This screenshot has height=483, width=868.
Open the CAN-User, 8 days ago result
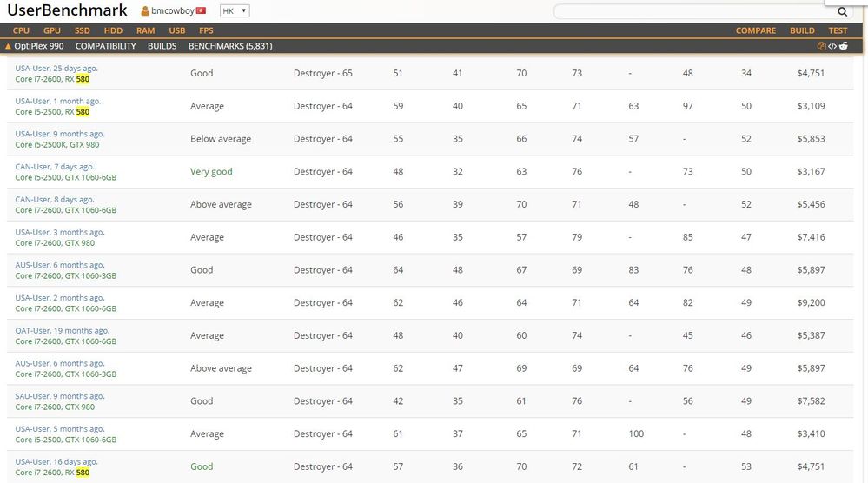55,199
